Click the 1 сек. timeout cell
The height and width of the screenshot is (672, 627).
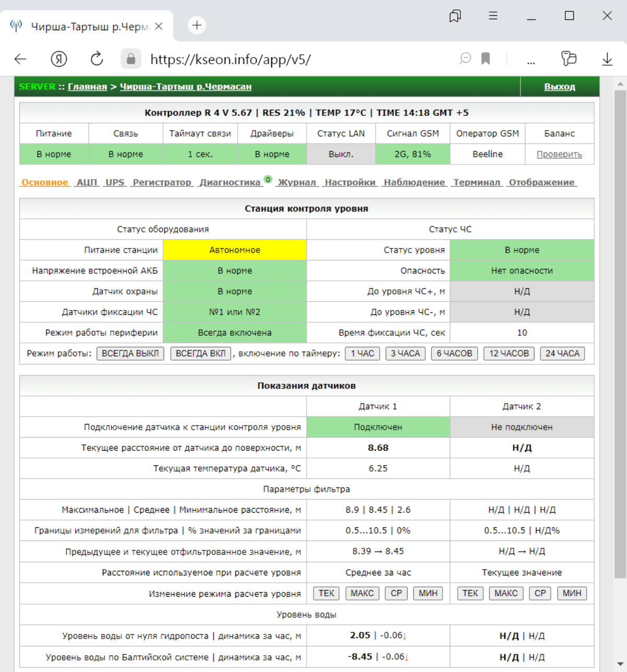(200, 155)
